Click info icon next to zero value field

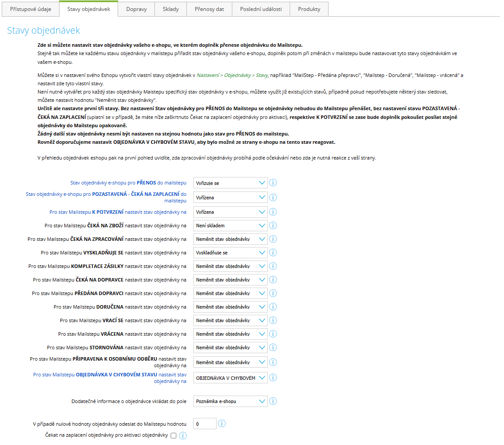point(222,424)
